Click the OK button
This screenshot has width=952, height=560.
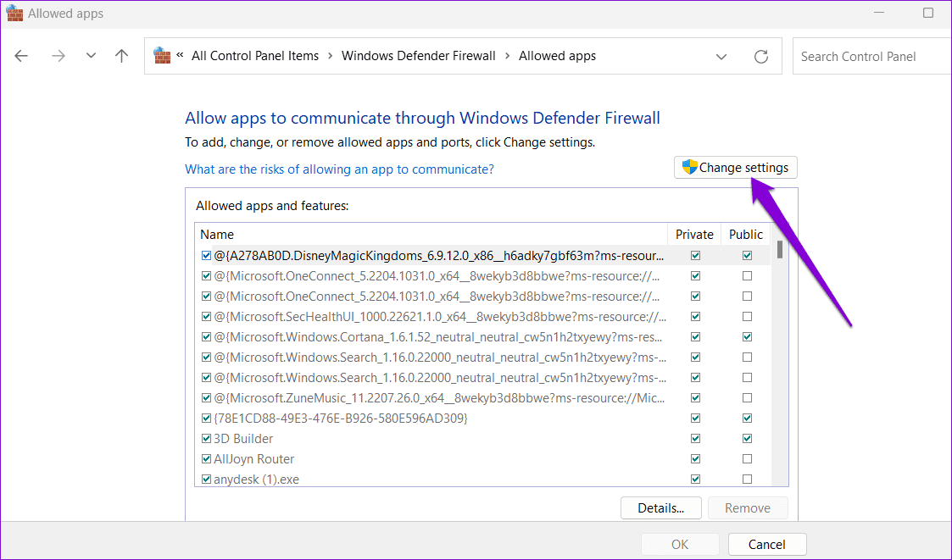680,544
